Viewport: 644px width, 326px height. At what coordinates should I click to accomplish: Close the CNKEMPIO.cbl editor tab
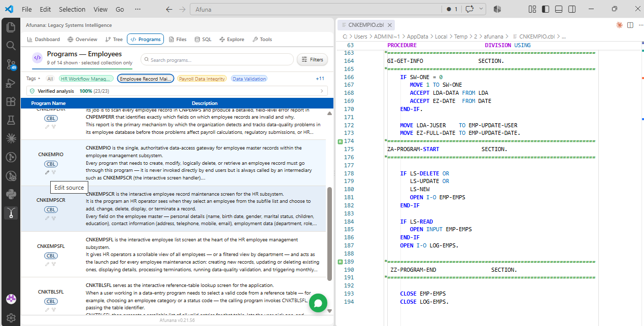coord(390,25)
